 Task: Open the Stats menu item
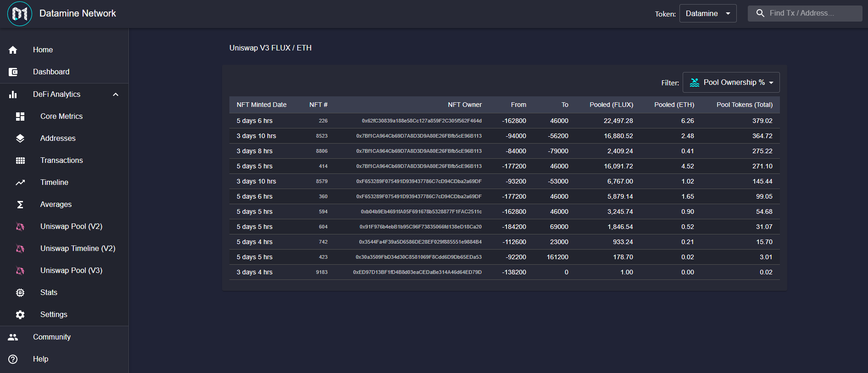[x=64, y=293]
